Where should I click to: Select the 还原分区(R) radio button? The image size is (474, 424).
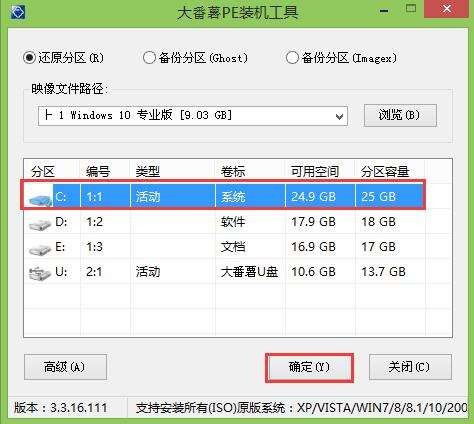29,58
